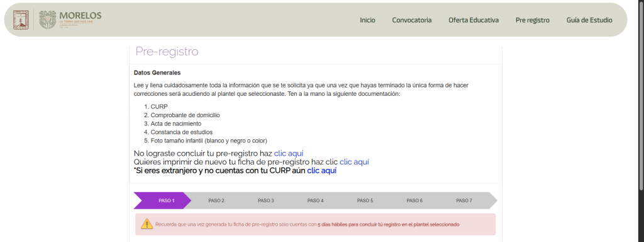
Task: Click the state coat of arms logo
Action: (x=21, y=20)
